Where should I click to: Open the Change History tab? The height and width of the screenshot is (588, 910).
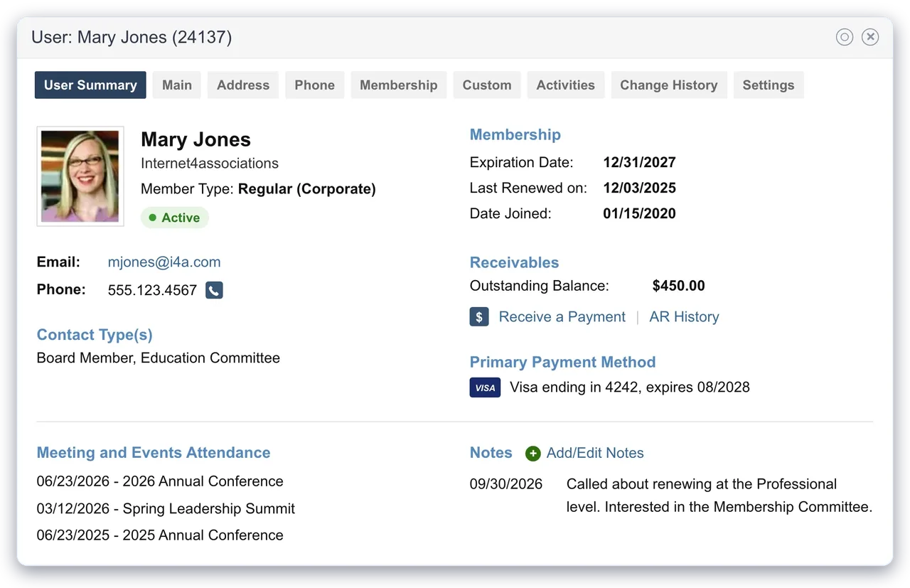coord(669,85)
